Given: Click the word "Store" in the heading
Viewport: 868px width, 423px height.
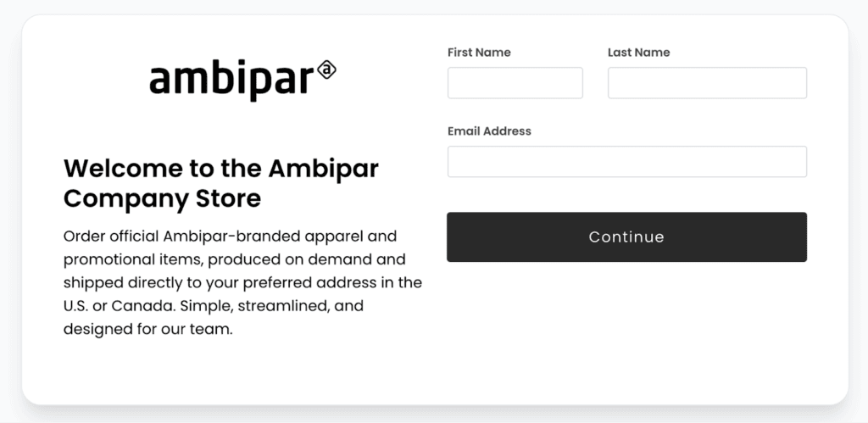Looking at the screenshot, I should point(232,198).
